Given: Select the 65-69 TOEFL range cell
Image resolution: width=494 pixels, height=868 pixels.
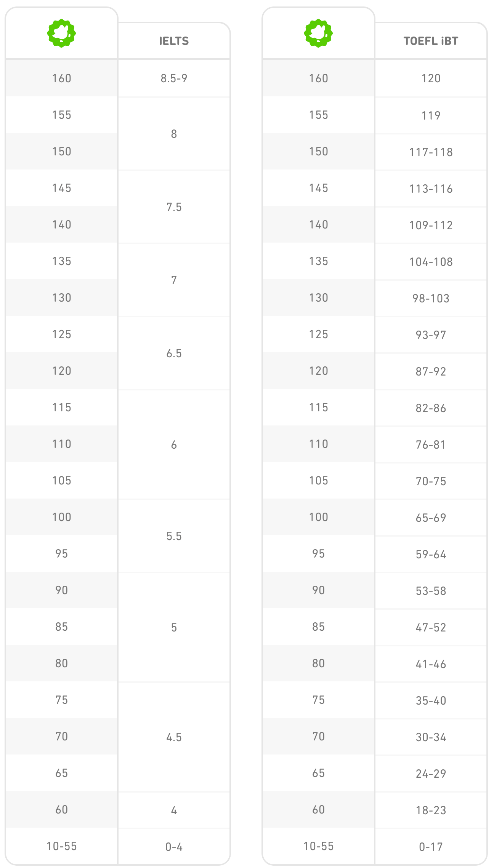Looking at the screenshot, I should pyautogui.click(x=431, y=518).
